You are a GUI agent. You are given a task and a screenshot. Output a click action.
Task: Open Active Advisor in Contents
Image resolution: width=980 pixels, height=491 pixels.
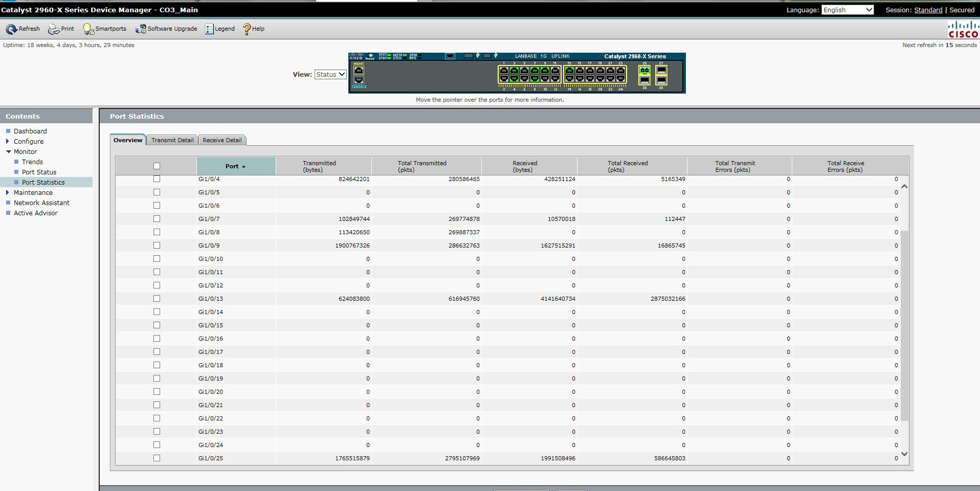click(35, 213)
